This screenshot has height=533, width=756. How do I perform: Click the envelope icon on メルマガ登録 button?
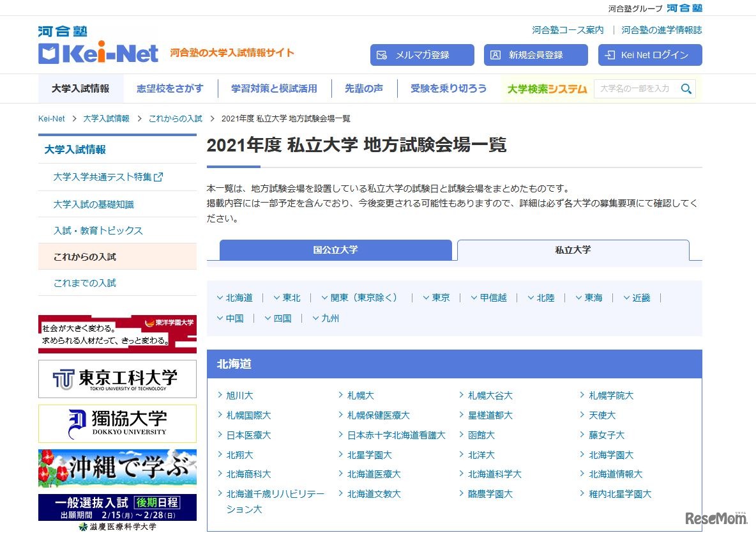coord(381,55)
